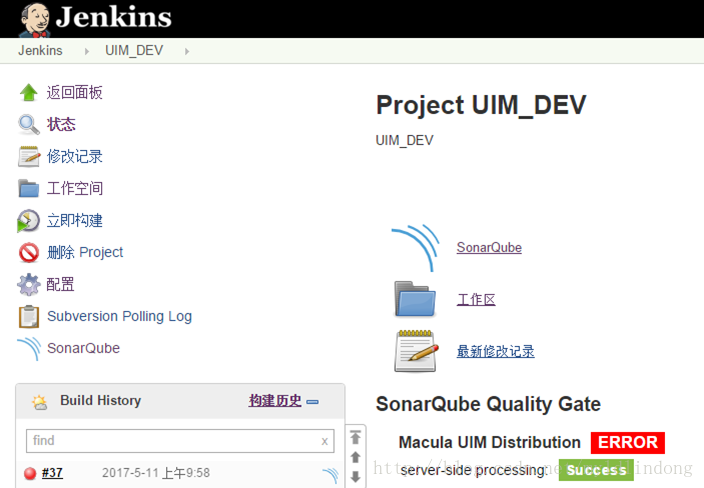
Task: Click the SonarQube icon on build #37 row
Action: tap(330, 475)
